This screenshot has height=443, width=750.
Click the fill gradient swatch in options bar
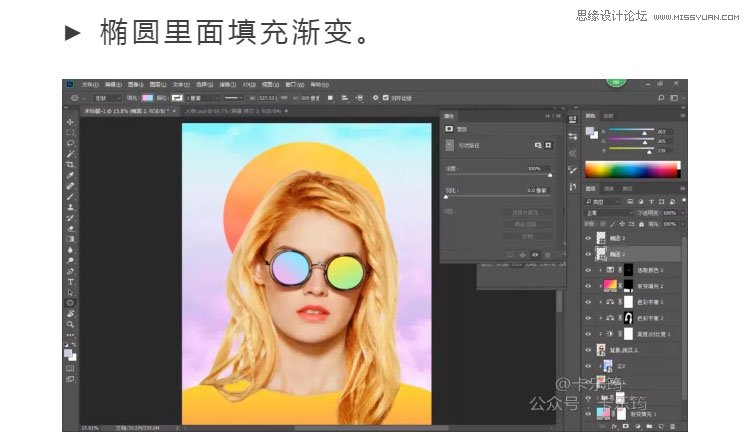pyautogui.click(x=147, y=98)
